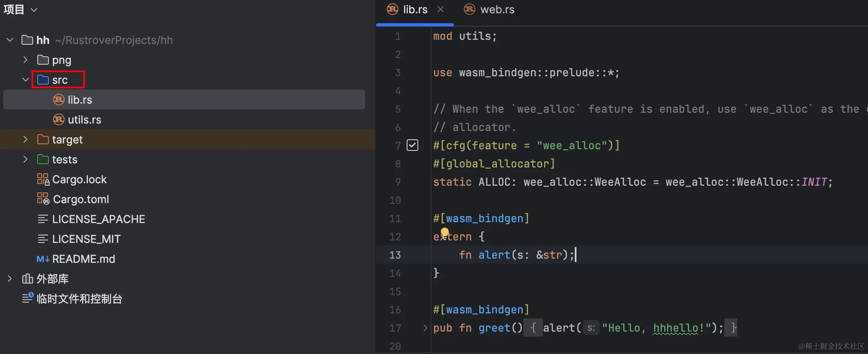Screen dimensions: 868x354
Task: Select the tests folder icon
Action: pos(43,159)
